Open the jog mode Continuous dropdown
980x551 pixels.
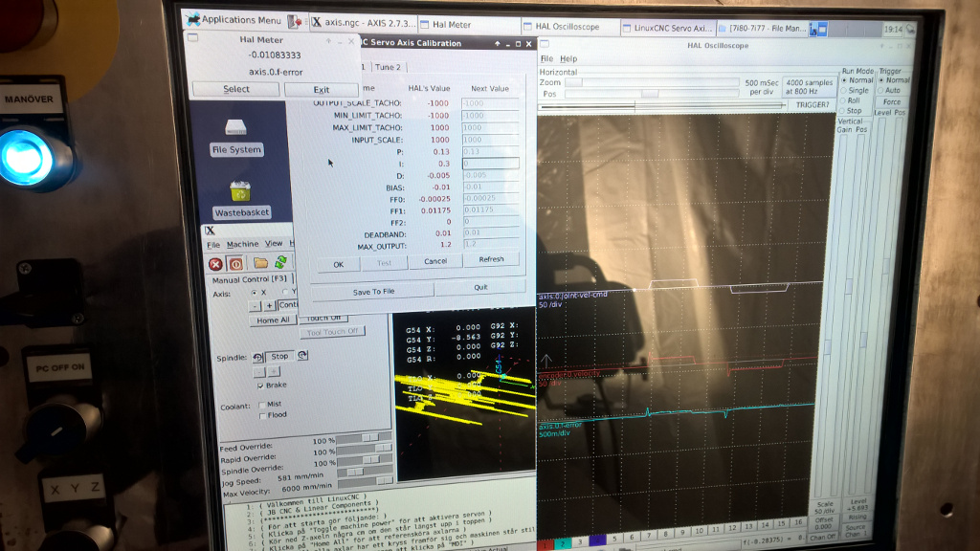[287, 305]
